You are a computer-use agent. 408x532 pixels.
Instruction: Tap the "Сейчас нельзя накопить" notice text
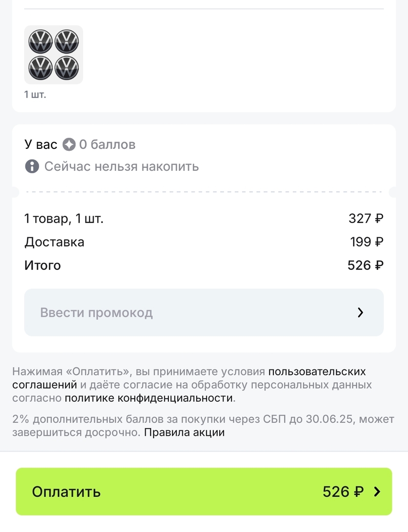[x=122, y=166]
